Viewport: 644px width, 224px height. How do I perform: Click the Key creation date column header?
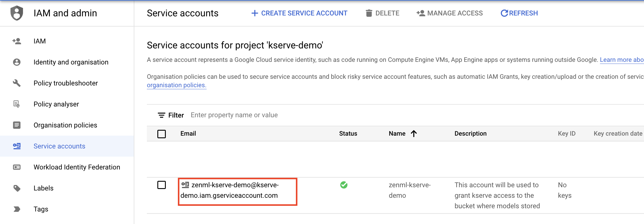[x=618, y=134]
